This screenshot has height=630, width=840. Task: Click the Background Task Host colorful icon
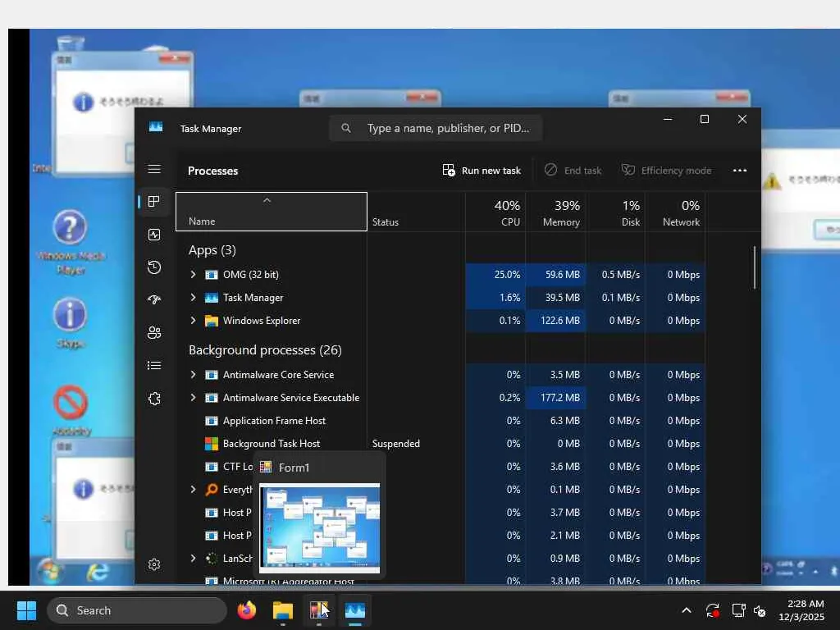point(212,444)
